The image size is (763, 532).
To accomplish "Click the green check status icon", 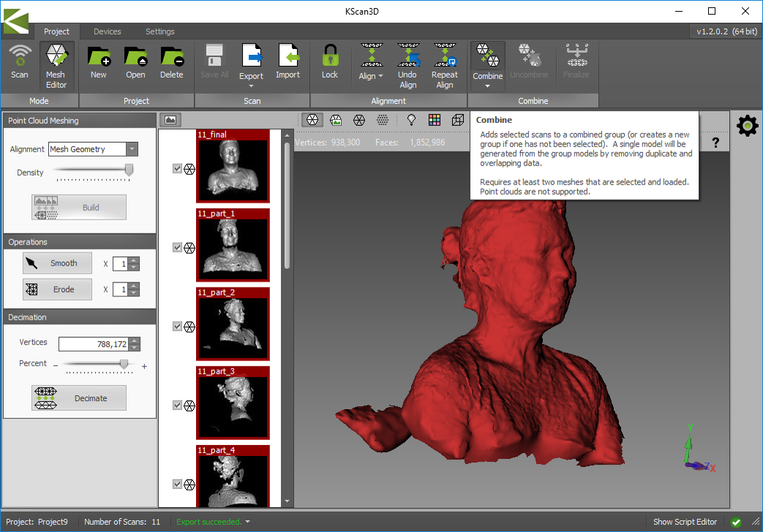I will click(x=736, y=522).
